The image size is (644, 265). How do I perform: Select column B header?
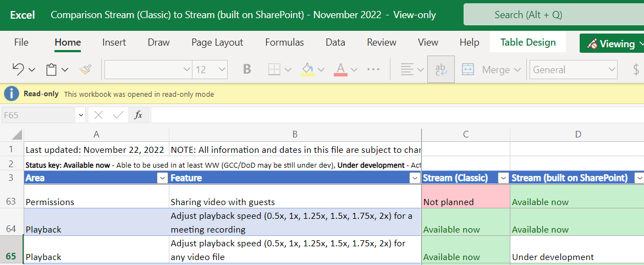click(x=295, y=135)
